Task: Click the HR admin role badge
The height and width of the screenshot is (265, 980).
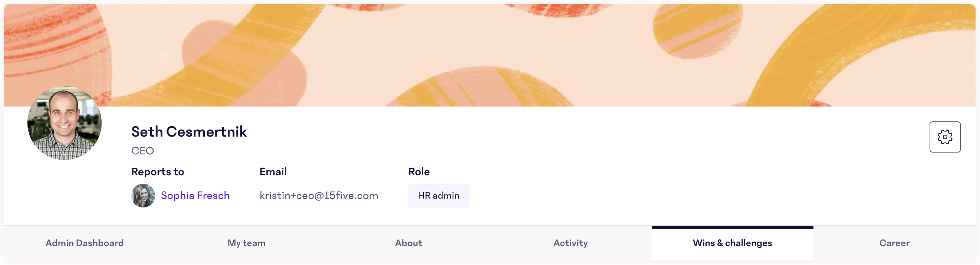Action: point(439,195)
